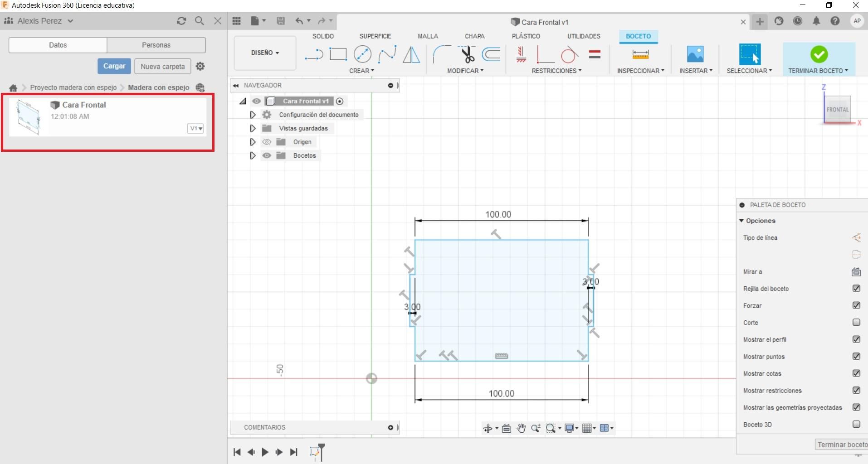The height and width of the screenshot is (464, 868).
Task: Refresh the data panel
Action: pyautogui.click(x=181, y=21)
